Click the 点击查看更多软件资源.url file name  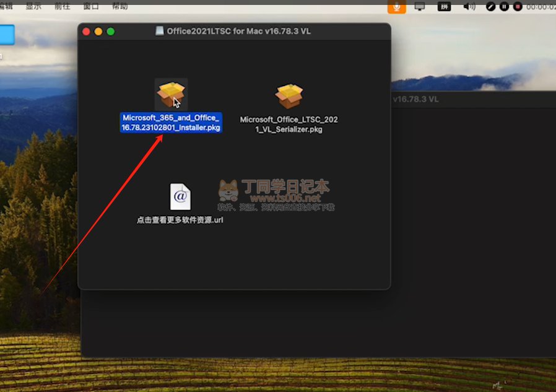(x=180, y=220)
